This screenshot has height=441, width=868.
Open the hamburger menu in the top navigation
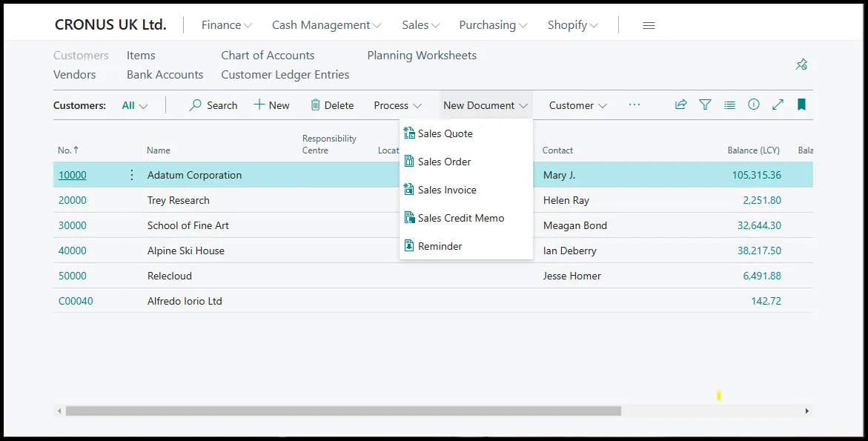pyautogui.click(x=649, y=25)
